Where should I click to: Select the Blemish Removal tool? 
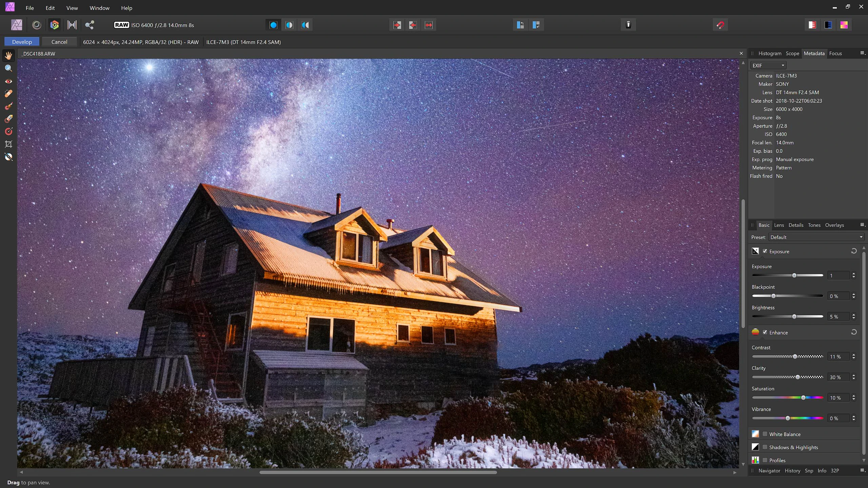click(9, 94)
